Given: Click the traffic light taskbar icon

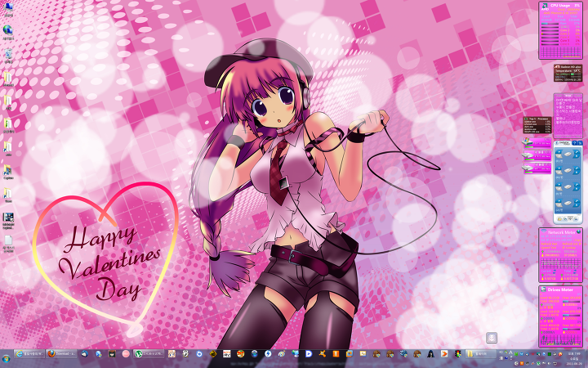Looking at the screenshot, I should pos(458,354).
